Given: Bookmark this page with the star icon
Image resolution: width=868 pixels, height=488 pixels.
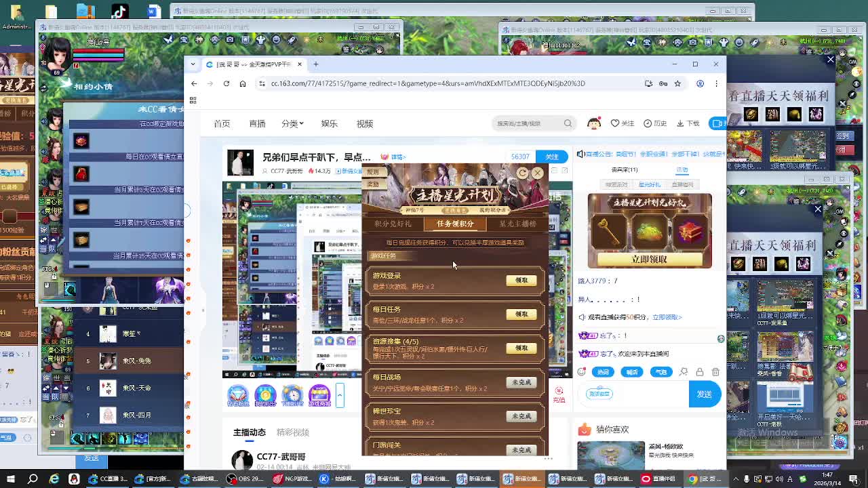Looking at the screenshot, I should (x=677, y=83).
